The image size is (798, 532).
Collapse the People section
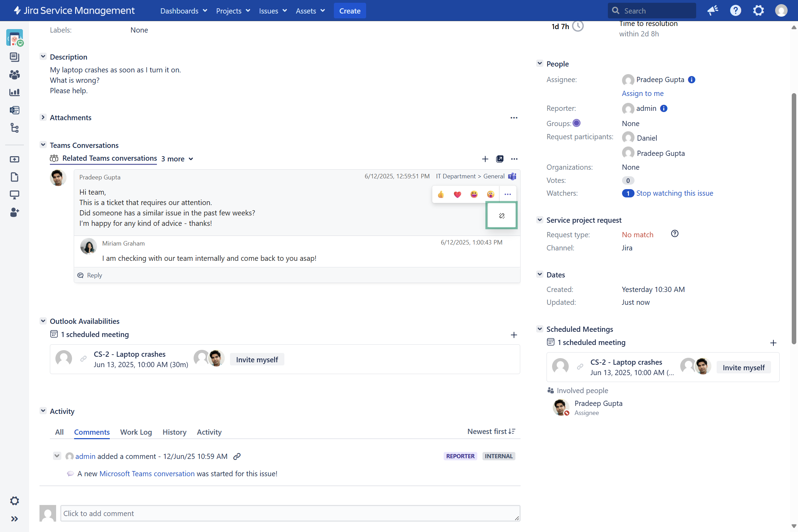[540, 64]
